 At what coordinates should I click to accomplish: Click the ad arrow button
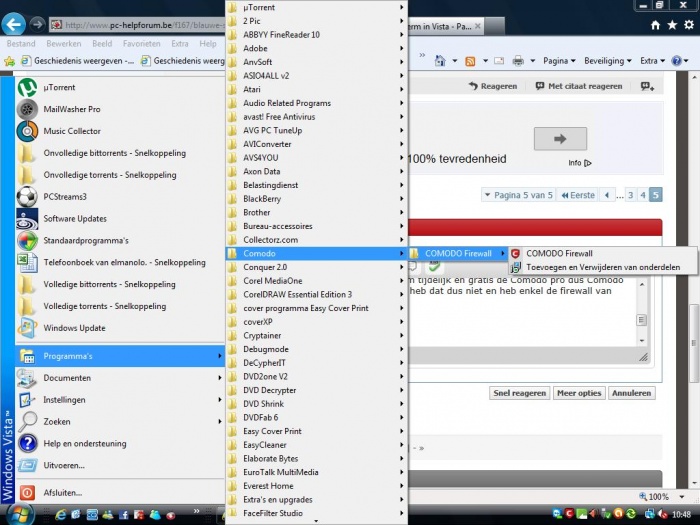(x=560, y=139)
